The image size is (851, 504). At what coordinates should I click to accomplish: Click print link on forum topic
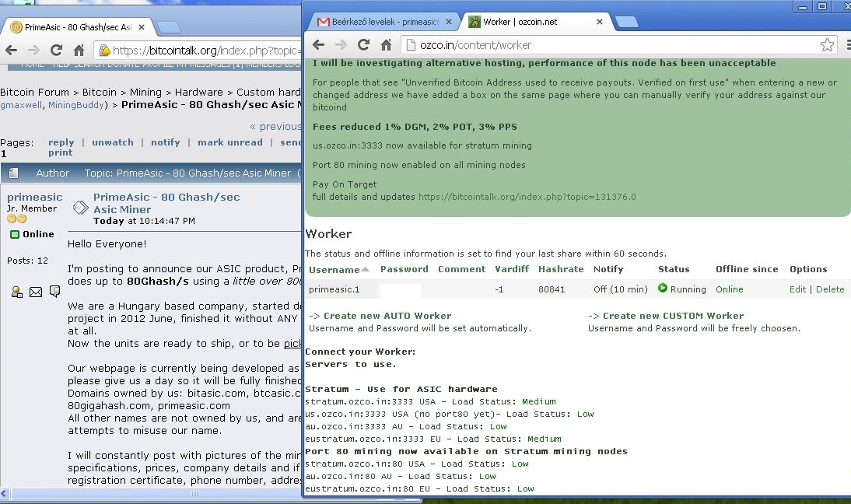coord(60,152)
